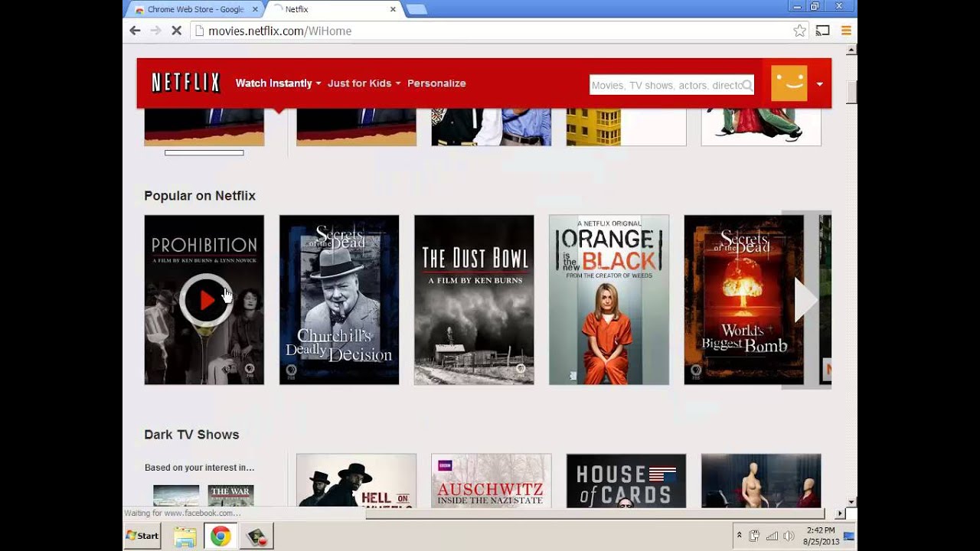Expand the Just for Kids dropdown
Image resolution: width=980 pixels, height=551 pixels.
(x=364, y=83)
